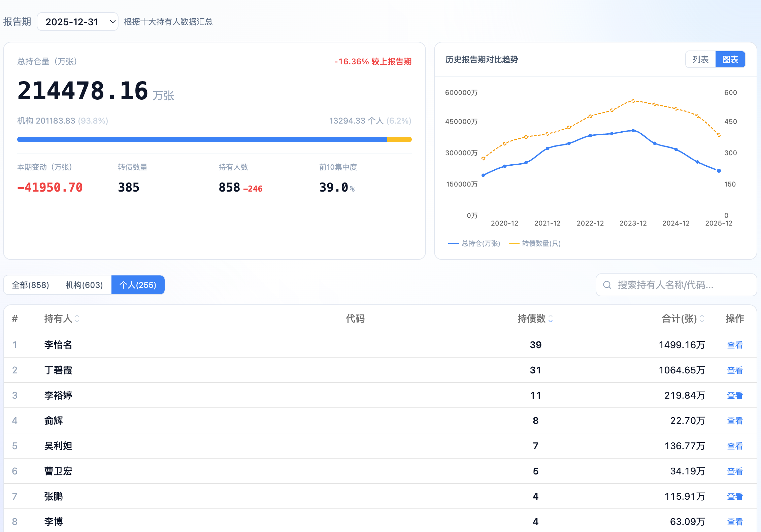Click 查看 for 吴利妲
The height and width of the screenshot is (532, 761).
[x=735, y=446]
